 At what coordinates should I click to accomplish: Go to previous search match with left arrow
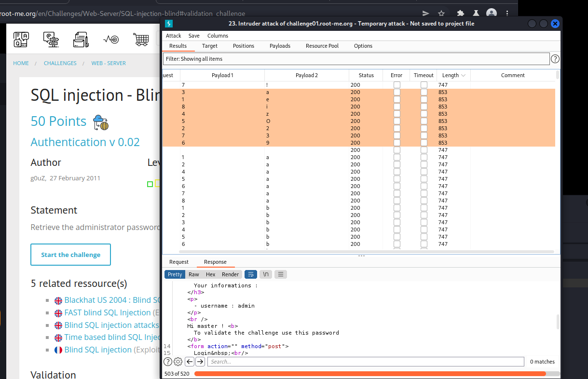190,362
